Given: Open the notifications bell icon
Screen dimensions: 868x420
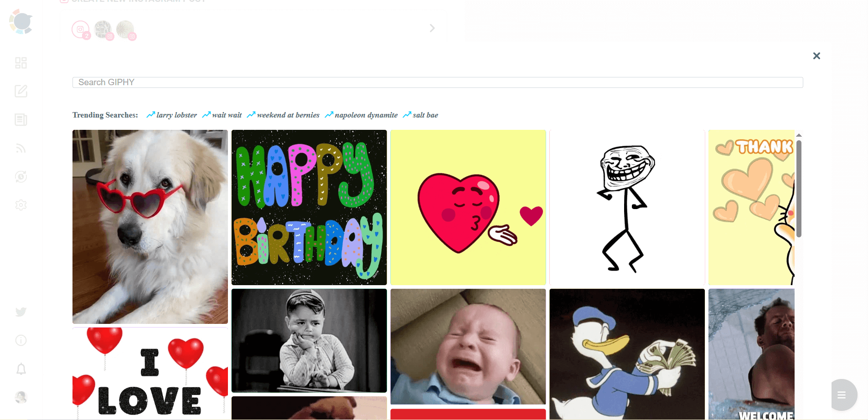Looking at the screenshot, I should pyautogui.click(x=21, y=369).
